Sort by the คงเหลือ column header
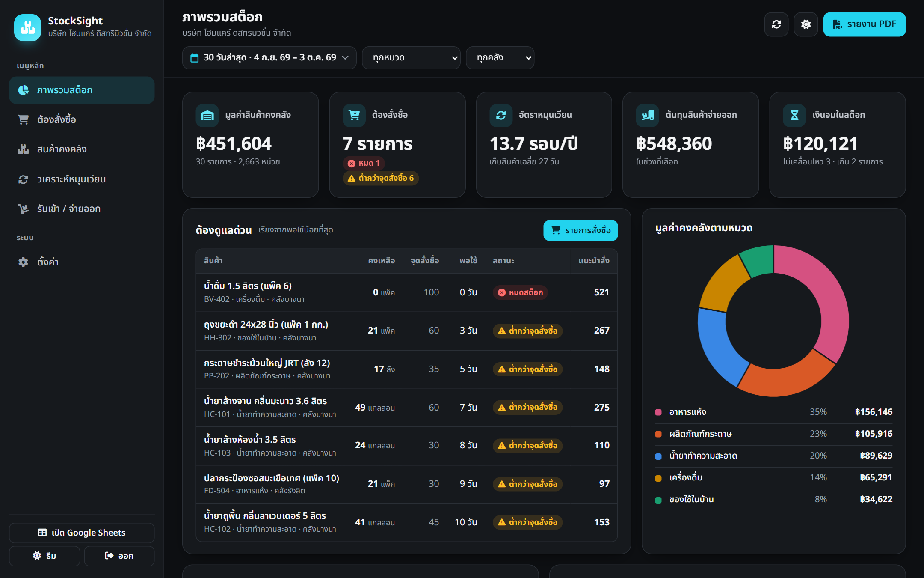Viewport: 924px width, 578px height. point(381,261)
